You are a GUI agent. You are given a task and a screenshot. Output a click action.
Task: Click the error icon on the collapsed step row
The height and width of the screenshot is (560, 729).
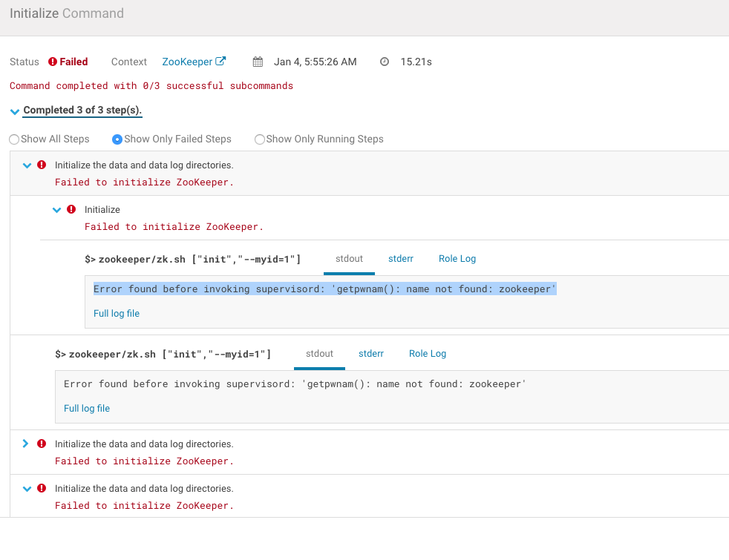pos(42,444)
